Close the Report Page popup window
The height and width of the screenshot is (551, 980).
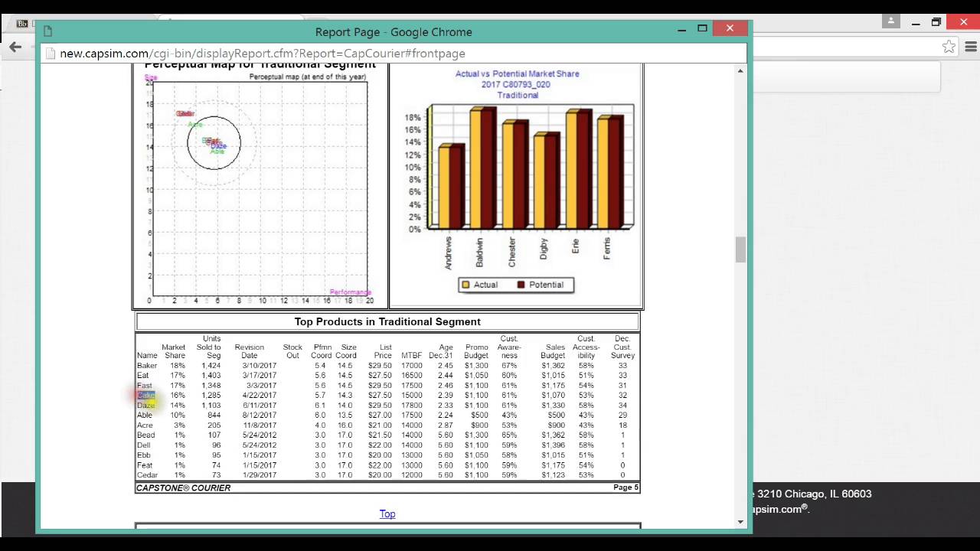pos(730,28)
